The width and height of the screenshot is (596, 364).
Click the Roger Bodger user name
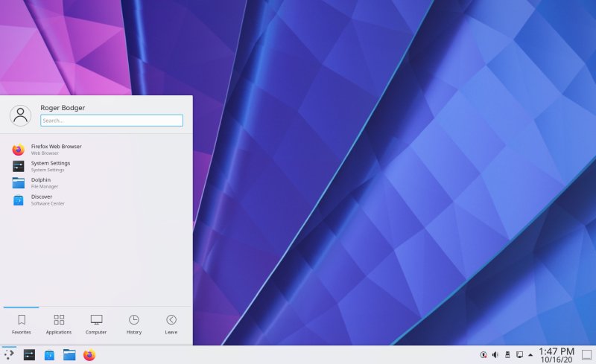coord(63,108)
